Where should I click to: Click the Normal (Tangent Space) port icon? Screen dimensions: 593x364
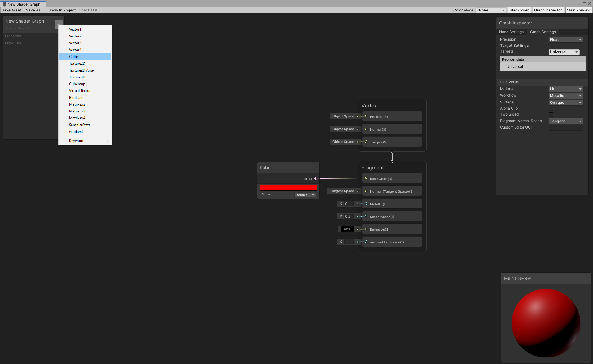366,191
